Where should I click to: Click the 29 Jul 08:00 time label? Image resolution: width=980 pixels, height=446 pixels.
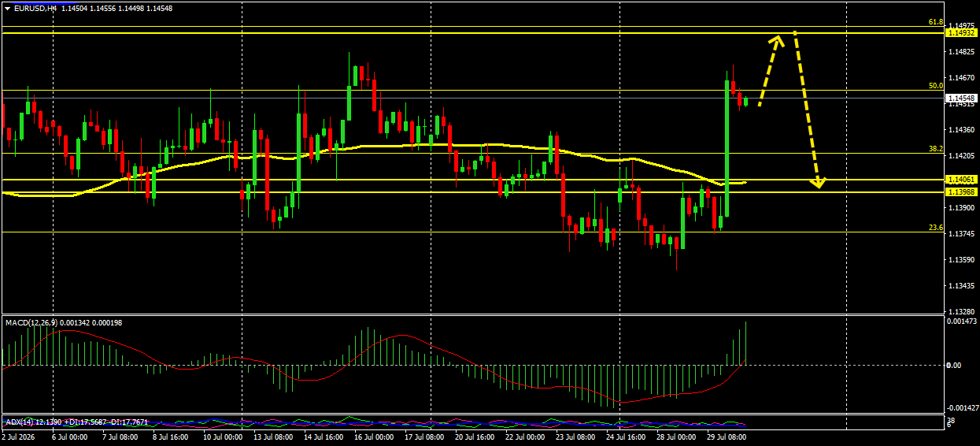tap(727, 436)
